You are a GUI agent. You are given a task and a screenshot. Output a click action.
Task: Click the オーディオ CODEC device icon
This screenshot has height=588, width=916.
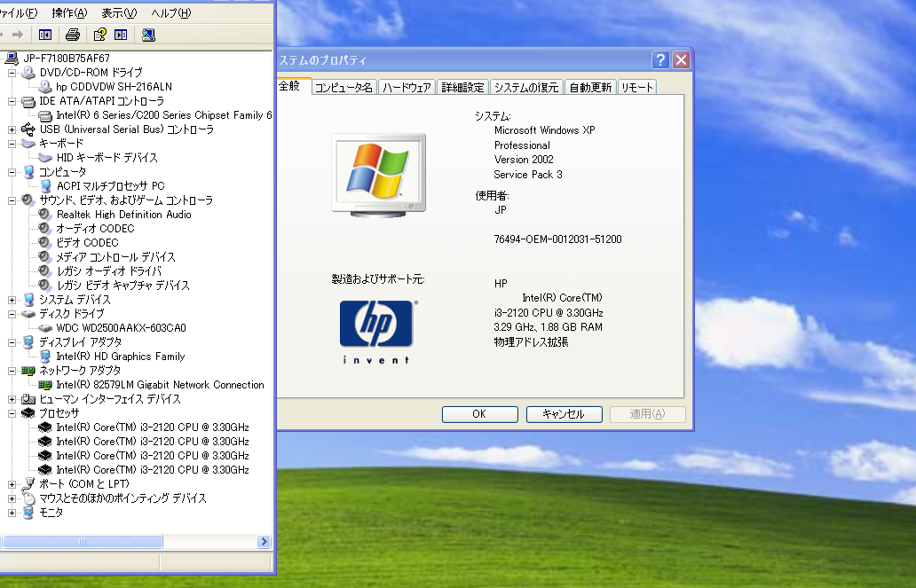[x=45, y=228]
